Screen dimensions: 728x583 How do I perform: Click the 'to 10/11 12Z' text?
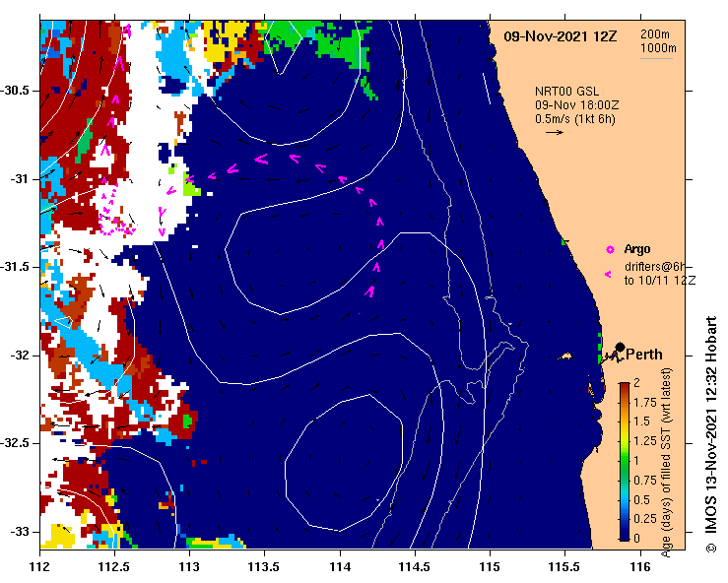pyautogui.click(x=660, y=281)
